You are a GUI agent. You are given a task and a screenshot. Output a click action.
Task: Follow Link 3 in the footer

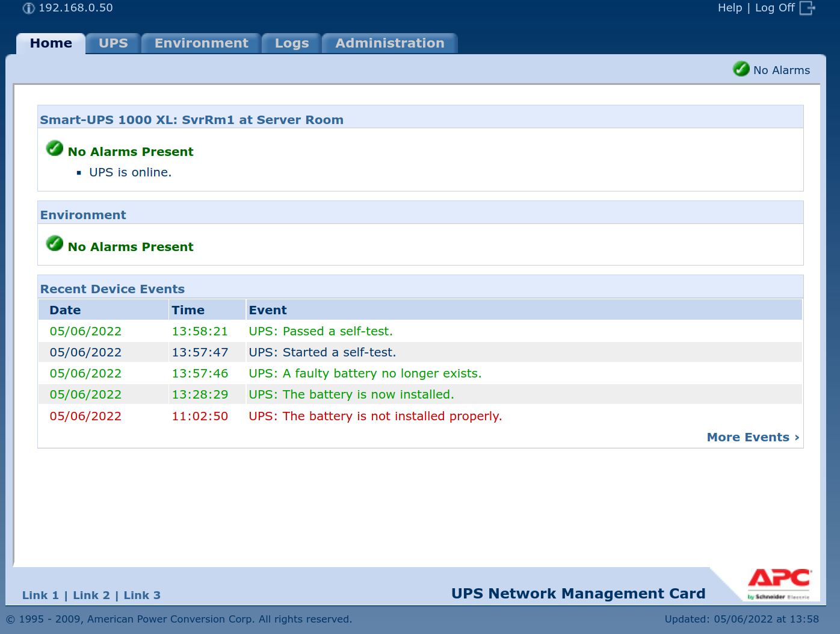(x=142, y=595)
